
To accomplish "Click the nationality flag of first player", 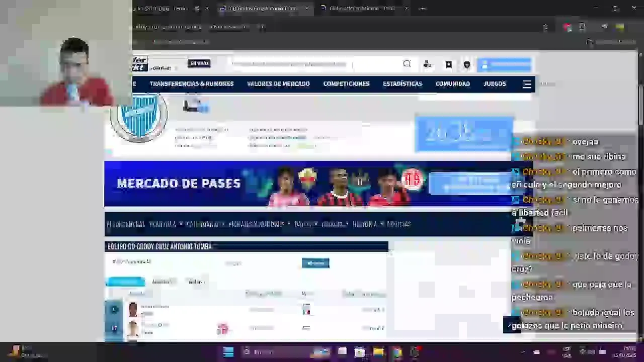I will [306, 309].
